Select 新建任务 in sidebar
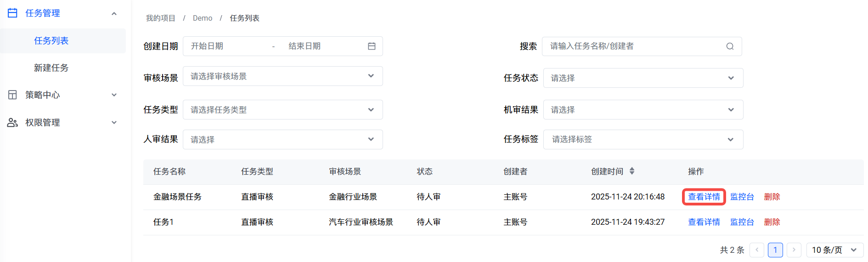The image size is (868, 262). [x=51, y=68]
